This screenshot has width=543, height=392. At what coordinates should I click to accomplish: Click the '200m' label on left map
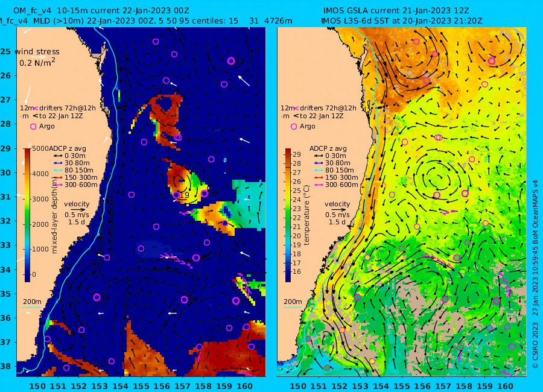[32, 302]
